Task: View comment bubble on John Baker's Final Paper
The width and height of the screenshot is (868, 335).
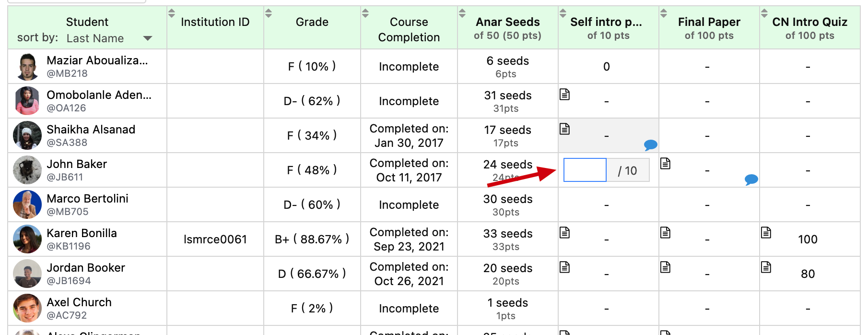Action: click(x=751, y=179)
